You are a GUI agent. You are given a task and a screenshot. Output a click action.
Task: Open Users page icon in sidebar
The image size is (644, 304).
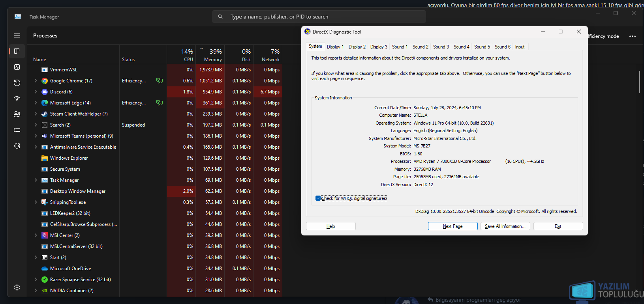17,114
